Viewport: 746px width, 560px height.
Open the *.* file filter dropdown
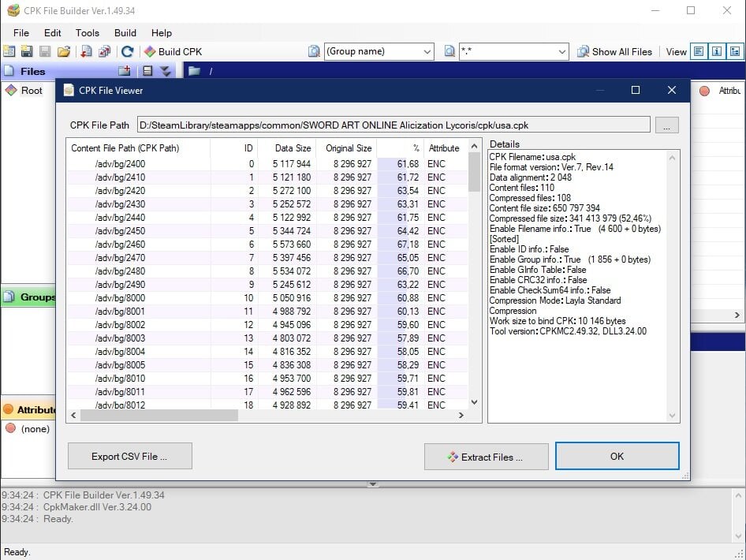(x=514, y=51)
